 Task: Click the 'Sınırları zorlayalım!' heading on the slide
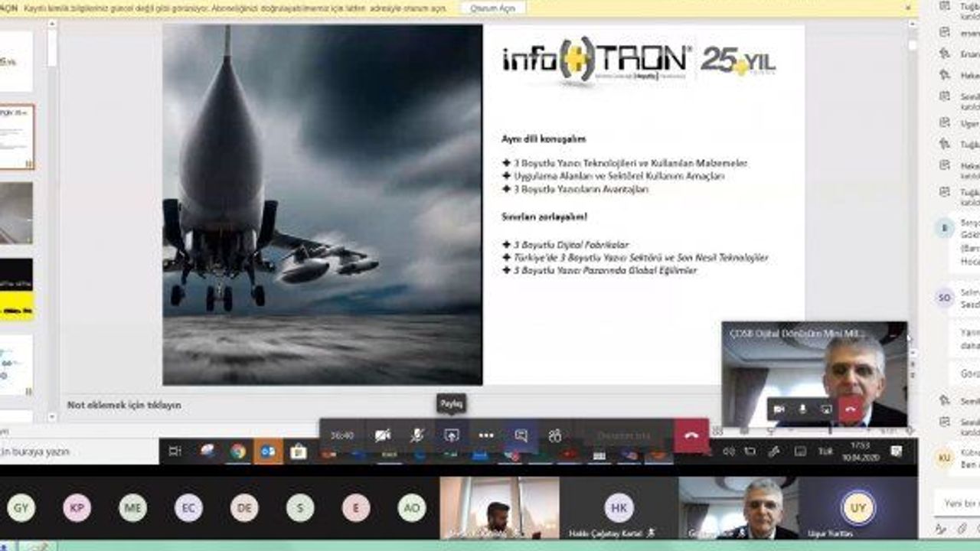point(544,217)
